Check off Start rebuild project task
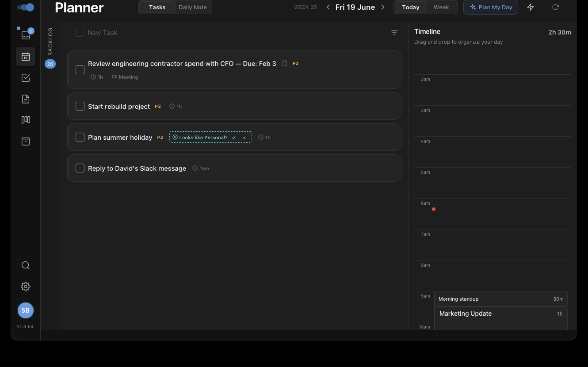Viewport: 588px width, 367px height. coord(80,106)
